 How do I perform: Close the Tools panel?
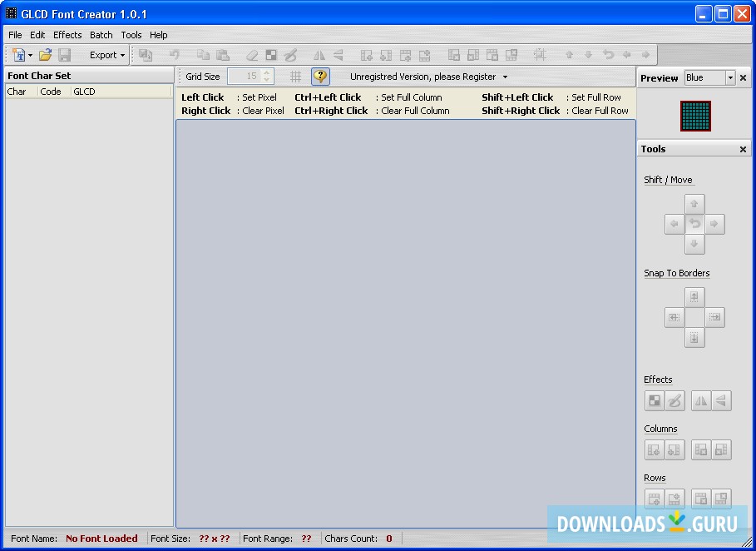743,149
